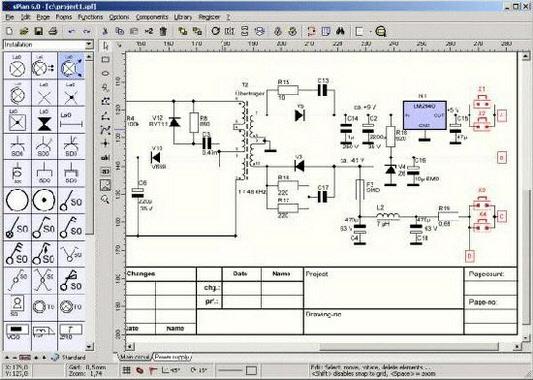Click the Print icon in the toolbar
Screen dimensions: 533x380
point(53,31)
